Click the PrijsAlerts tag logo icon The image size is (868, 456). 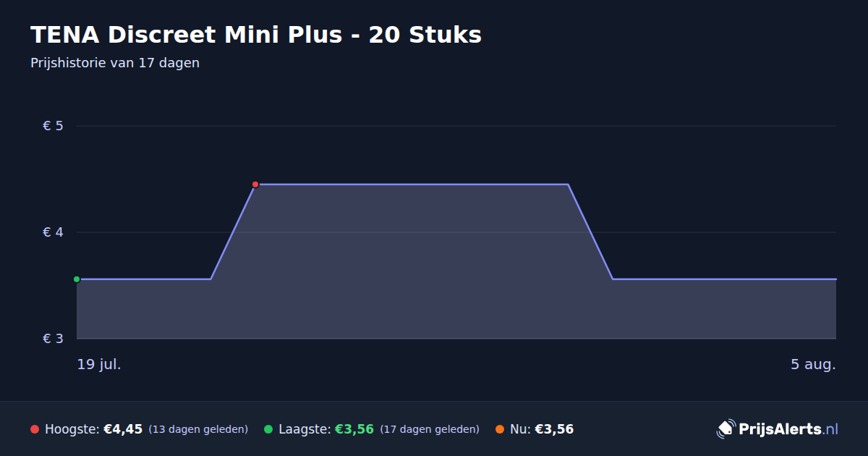[726, 429]
